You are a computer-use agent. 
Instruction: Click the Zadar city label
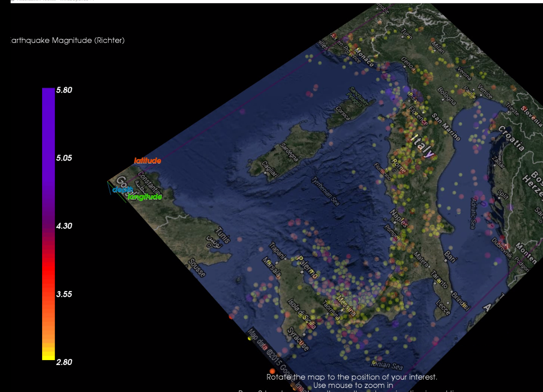tap(498, 162)
